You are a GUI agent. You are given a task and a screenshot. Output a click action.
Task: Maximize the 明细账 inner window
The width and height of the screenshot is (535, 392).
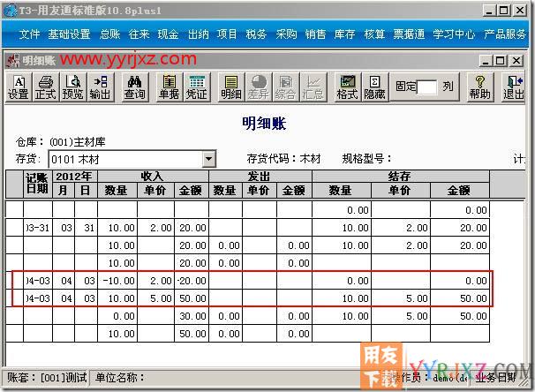coord(501,61)
